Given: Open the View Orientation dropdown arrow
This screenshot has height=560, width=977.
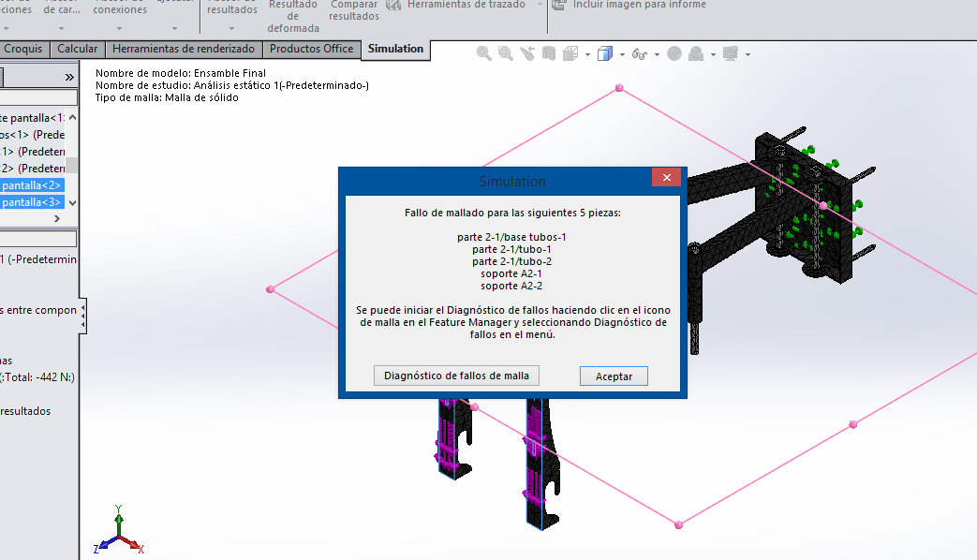Looking at the screenshot, I should point(587,55).
